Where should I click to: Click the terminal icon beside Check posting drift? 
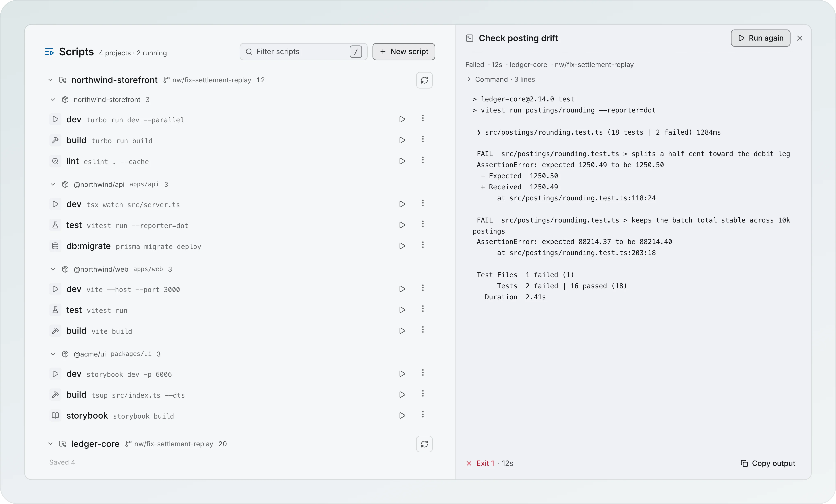tap(470, 38)
